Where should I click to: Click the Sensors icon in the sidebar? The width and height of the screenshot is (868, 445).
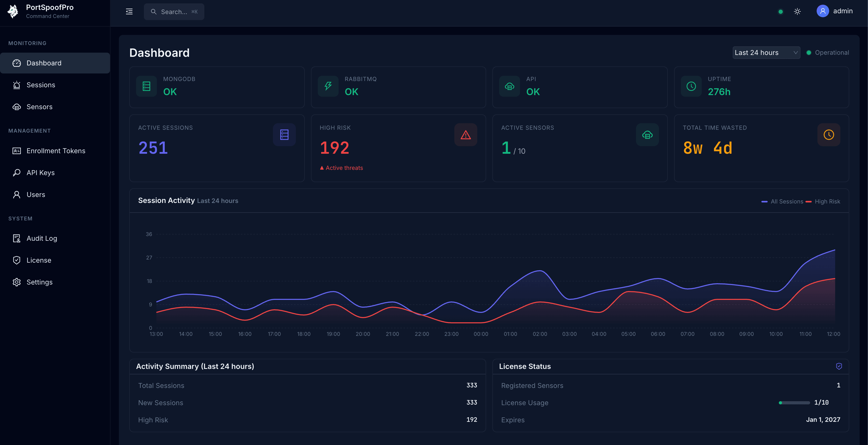coord(17,107)
